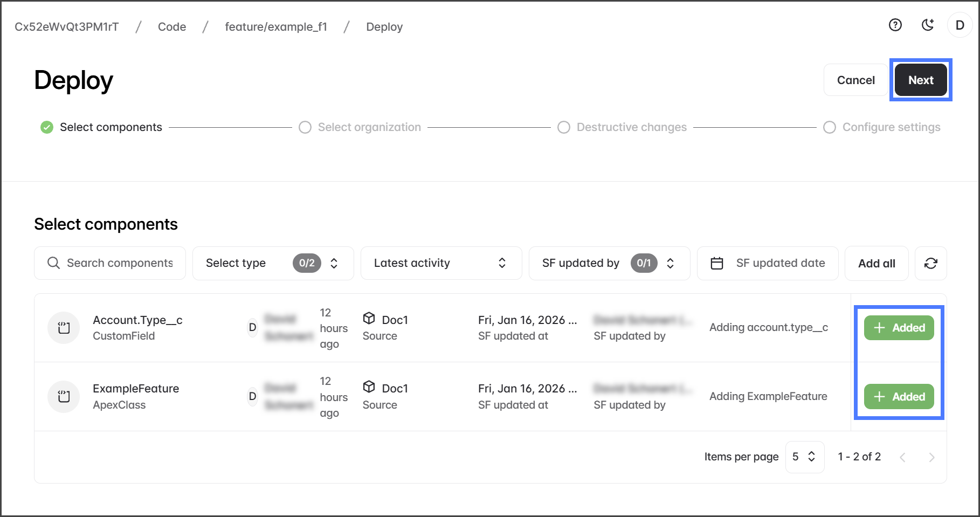Select the Select organization step
980x517 pixels.
coord(360,127)
